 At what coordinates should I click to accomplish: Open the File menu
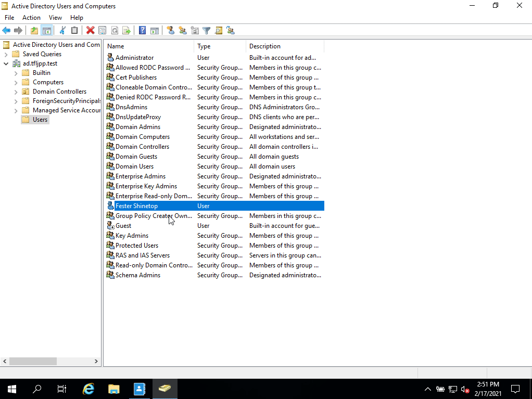click(9, 18)
